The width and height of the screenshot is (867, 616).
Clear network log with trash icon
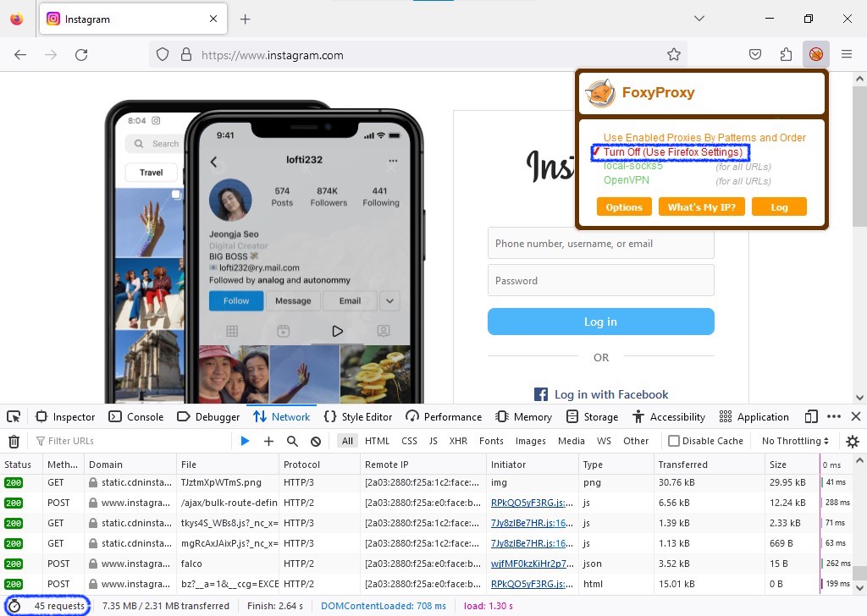pos(14,442)
